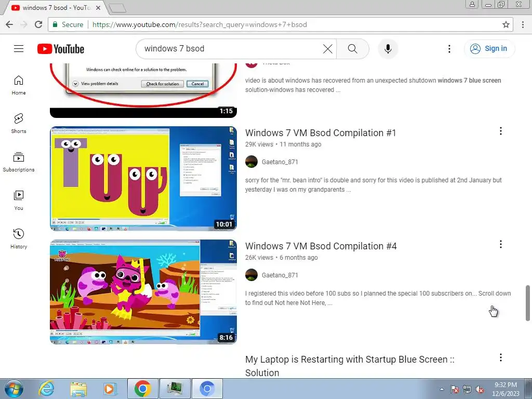Screen dimensions: 532x399
Task: Click the page vertical scrollbar thumb
Action: tap(528, 303)
